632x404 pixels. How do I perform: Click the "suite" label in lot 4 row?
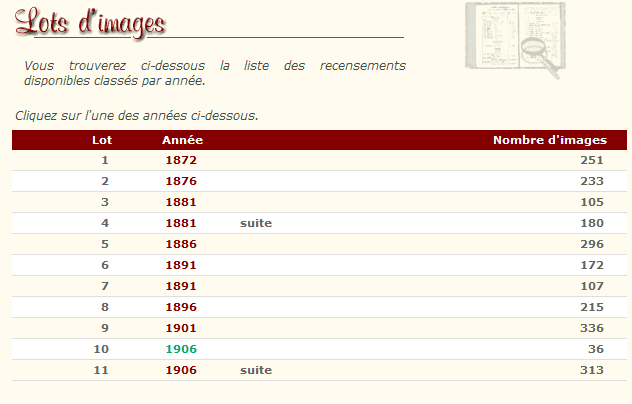256,223
